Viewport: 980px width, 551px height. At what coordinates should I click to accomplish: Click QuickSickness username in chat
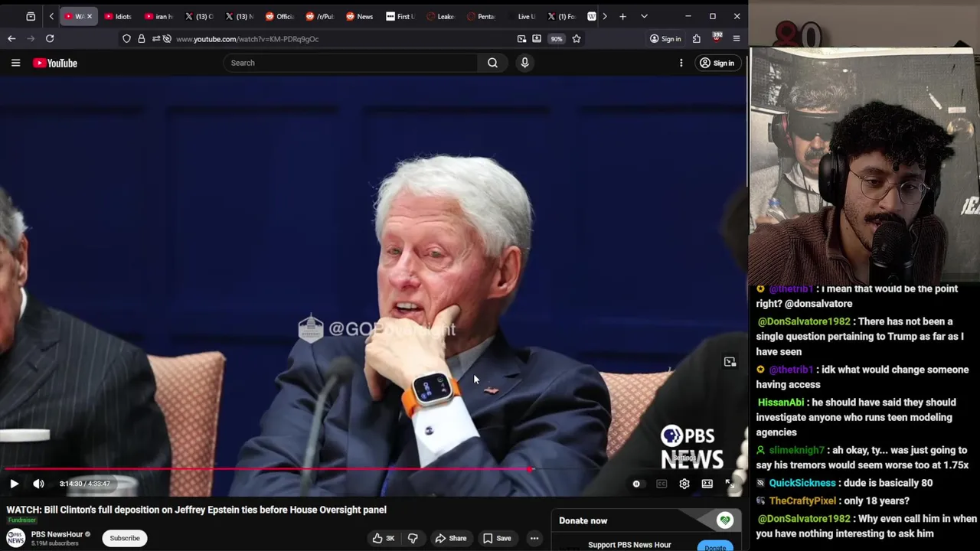pyautogui.click(x=802, y=483)
